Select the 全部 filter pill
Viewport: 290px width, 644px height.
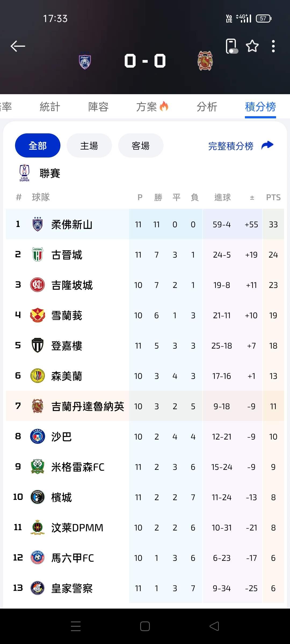coord(38,145)
